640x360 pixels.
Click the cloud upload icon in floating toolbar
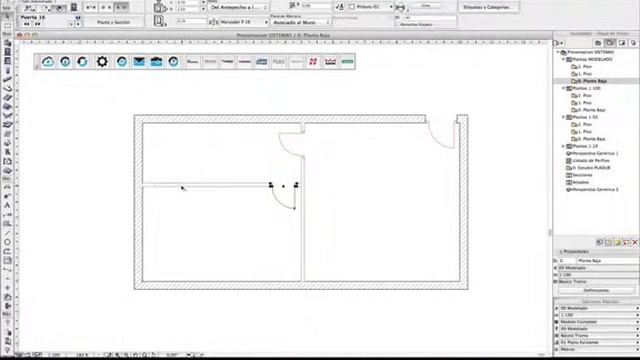coord(48,62)
